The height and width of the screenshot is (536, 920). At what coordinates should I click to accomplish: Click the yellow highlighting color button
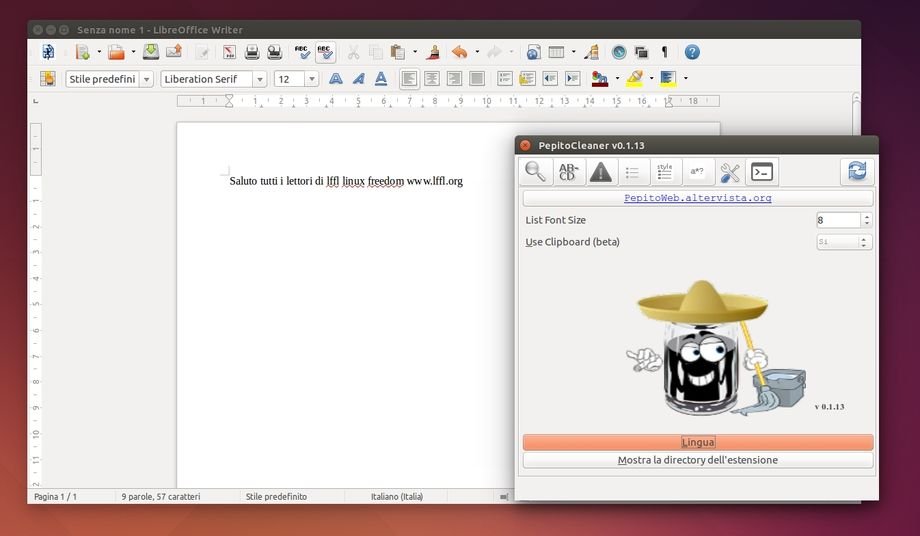tap(634, 78)
